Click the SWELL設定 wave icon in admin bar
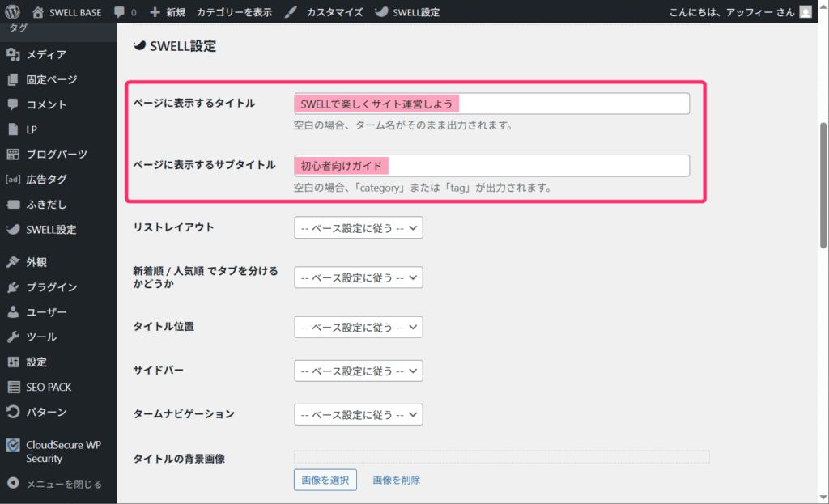This screenshot has height=504, width=829. coord(380,11)
